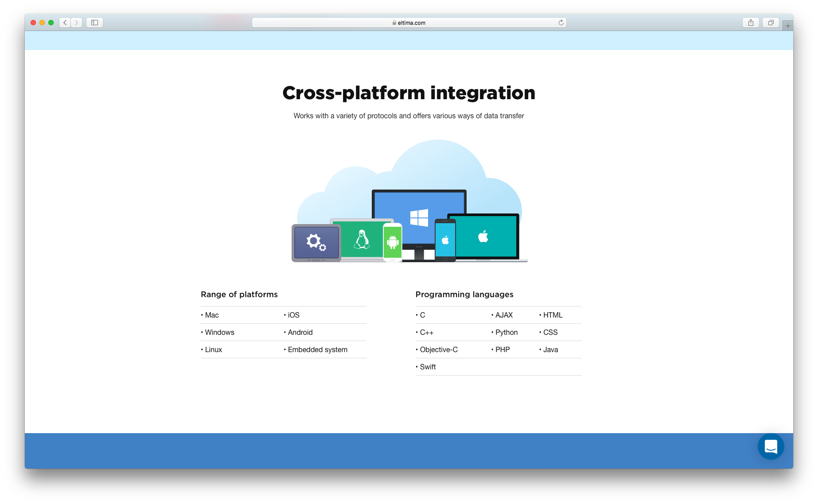The height and width of the screenshot is (504, 818).
Task: Click 'Swift' in the languages list
Action: (428, 367)
